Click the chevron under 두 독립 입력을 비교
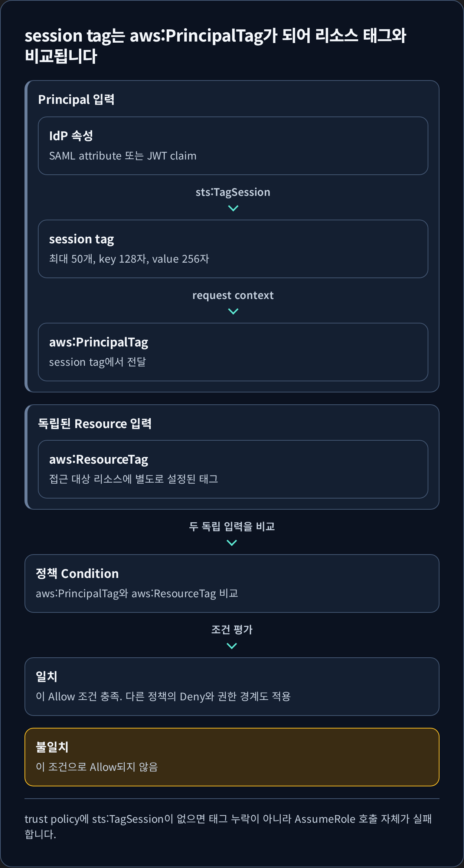Image resolution: width=464 pixels, height=868 pixels. pos(232,543)
